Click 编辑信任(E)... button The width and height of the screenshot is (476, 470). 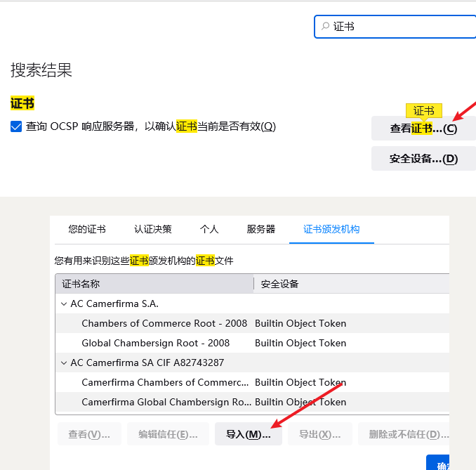point(168,434)
